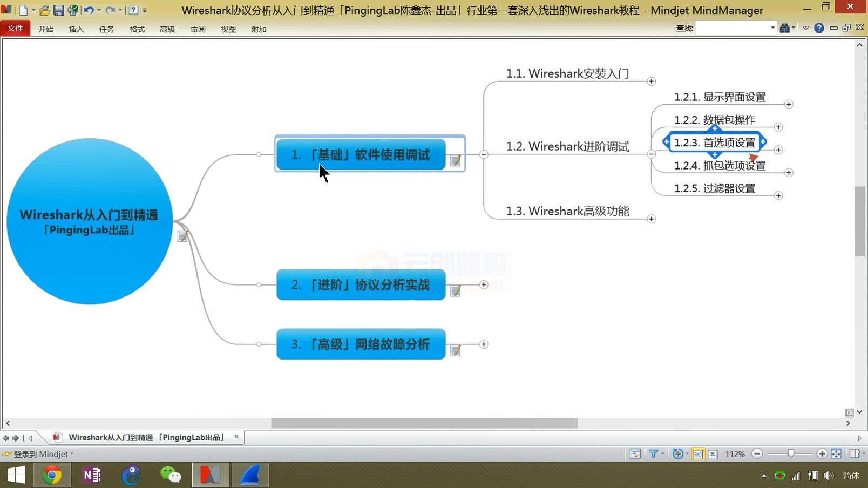868x488 pixels.
Task: Expand the 1.2.2 数据包操作 subtopic
Action: coord(778,127)
